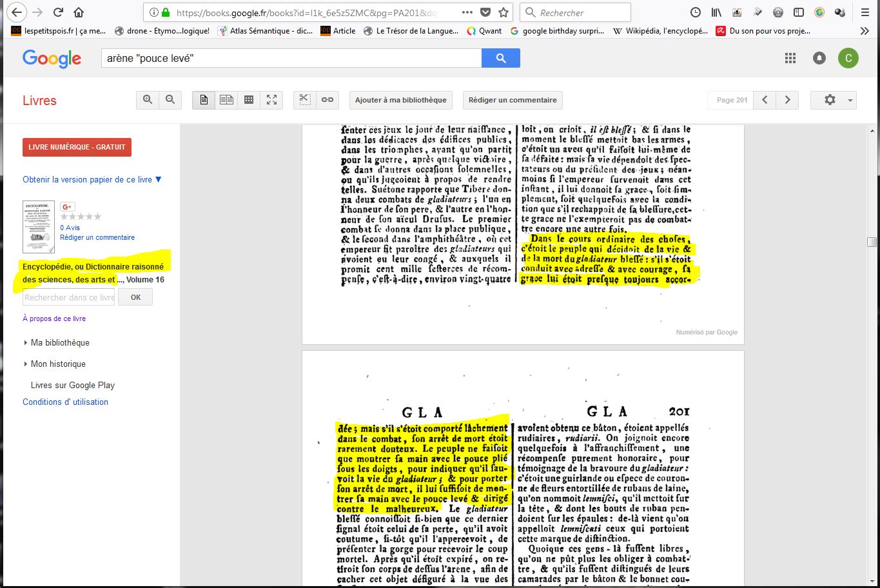Viewport: 880px width, 588px height.
Task: Switch to thumbnail grid view
Action: pyautogui.click(x=249, y=100)
